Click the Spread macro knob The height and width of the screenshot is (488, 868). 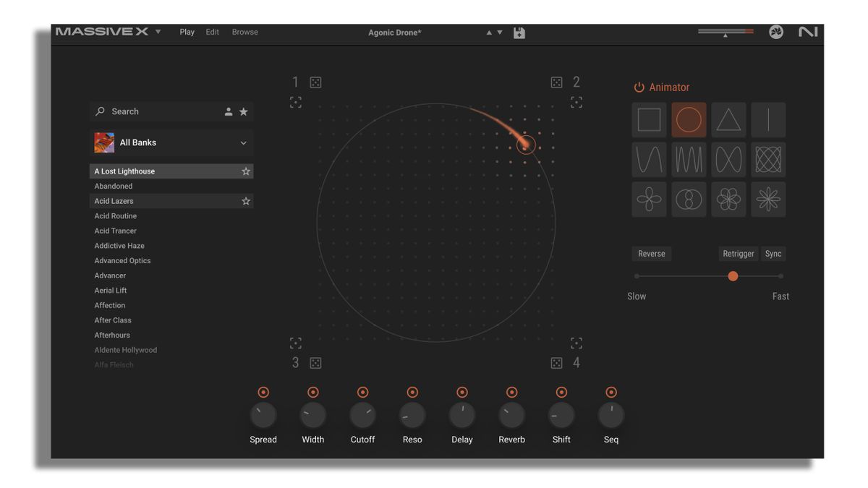click(263, 416)
